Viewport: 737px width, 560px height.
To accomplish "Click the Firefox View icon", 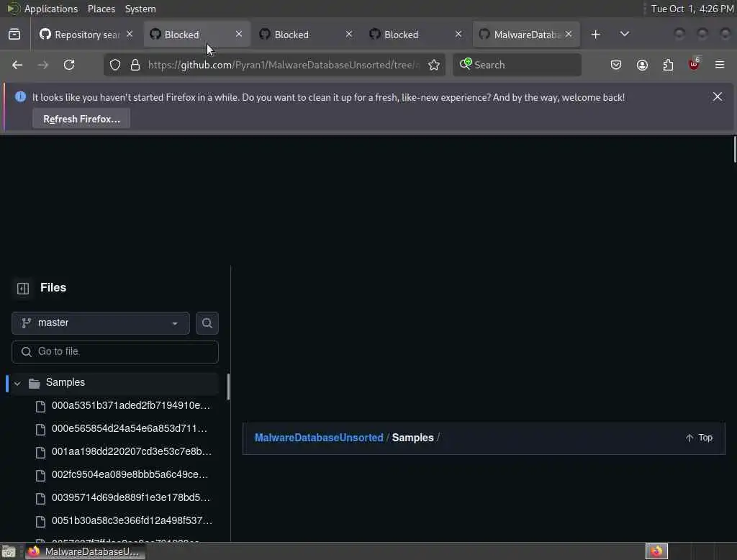I will 14,35.
